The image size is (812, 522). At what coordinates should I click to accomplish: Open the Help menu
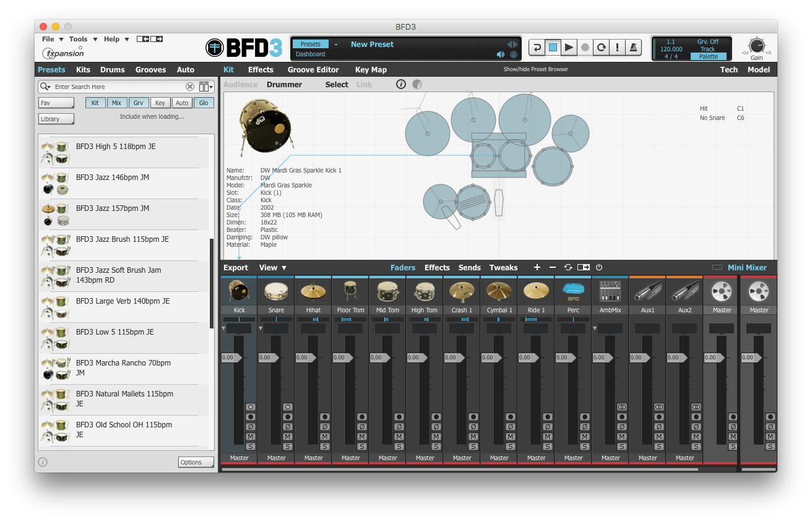click(116, 39)
